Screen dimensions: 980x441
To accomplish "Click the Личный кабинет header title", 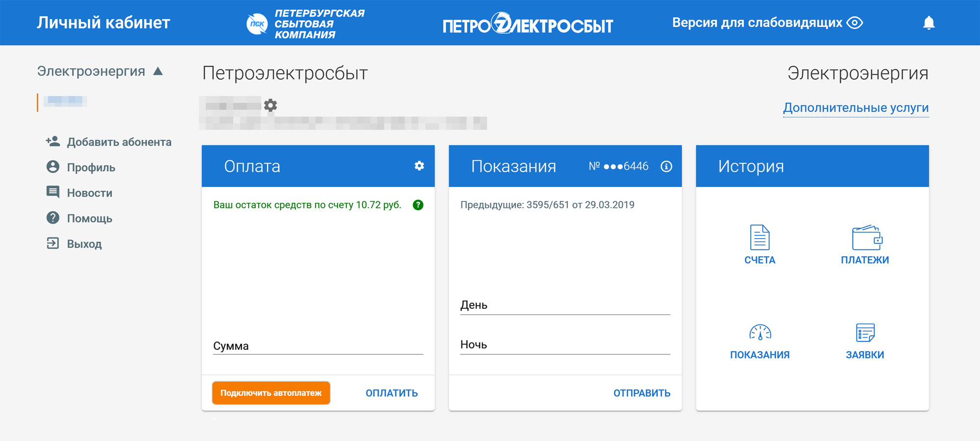I will click(103, 23).
